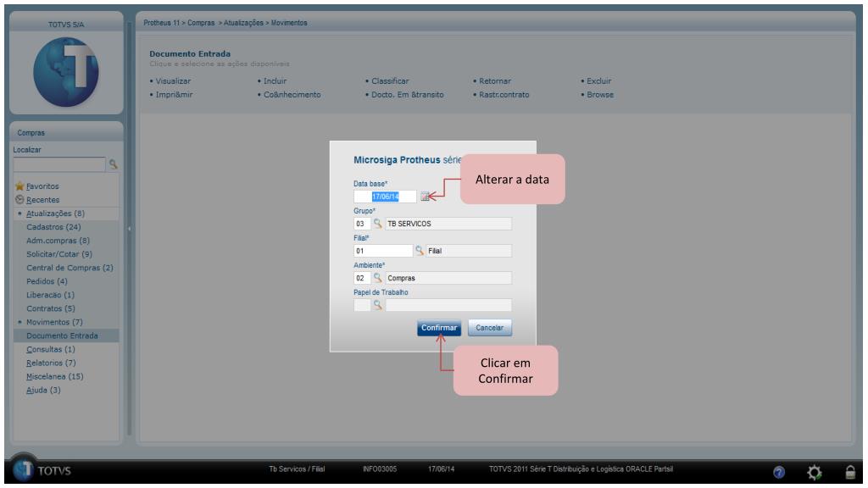Viewport: 868px width, 488px height.
Task: Choose the Incluir action
Action: coord(275,80)
